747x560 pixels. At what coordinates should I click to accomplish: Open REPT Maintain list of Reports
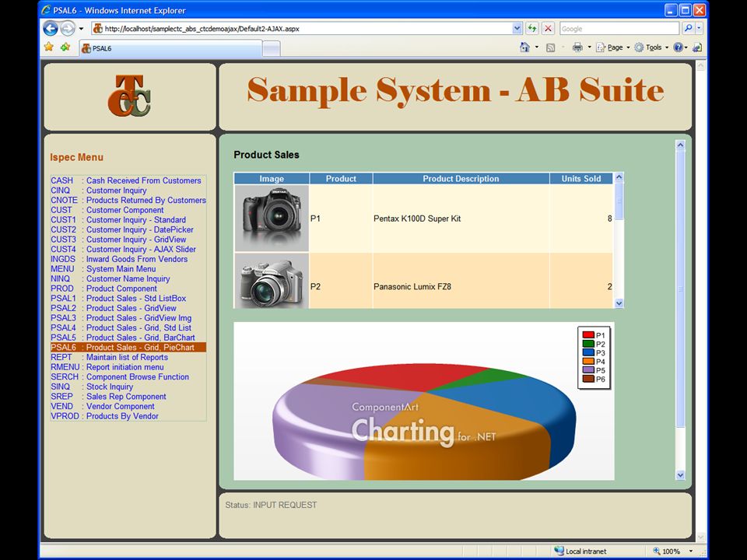pyautogui.click(x=109, y=357)
